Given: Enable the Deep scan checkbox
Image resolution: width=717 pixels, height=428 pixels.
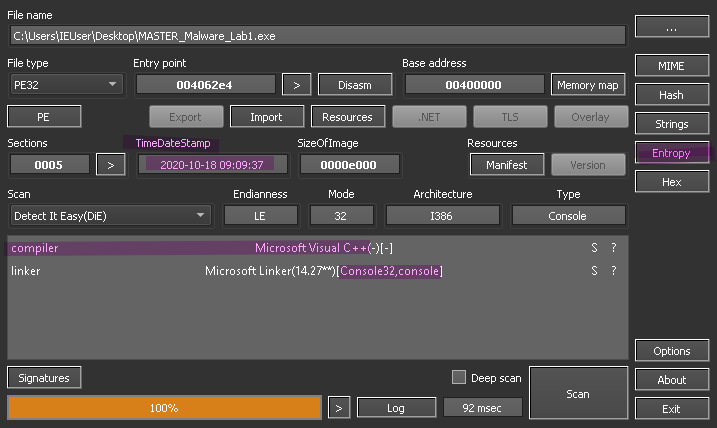Looking at the screenshot, I should tap(459, 378).
